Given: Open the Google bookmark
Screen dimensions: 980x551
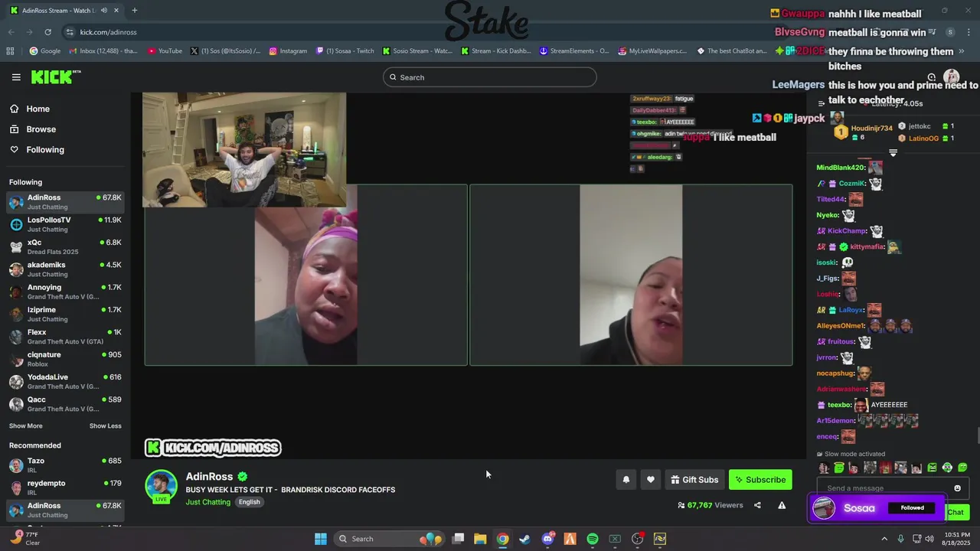Looking at the screenshot, I should tap(44, 51).
